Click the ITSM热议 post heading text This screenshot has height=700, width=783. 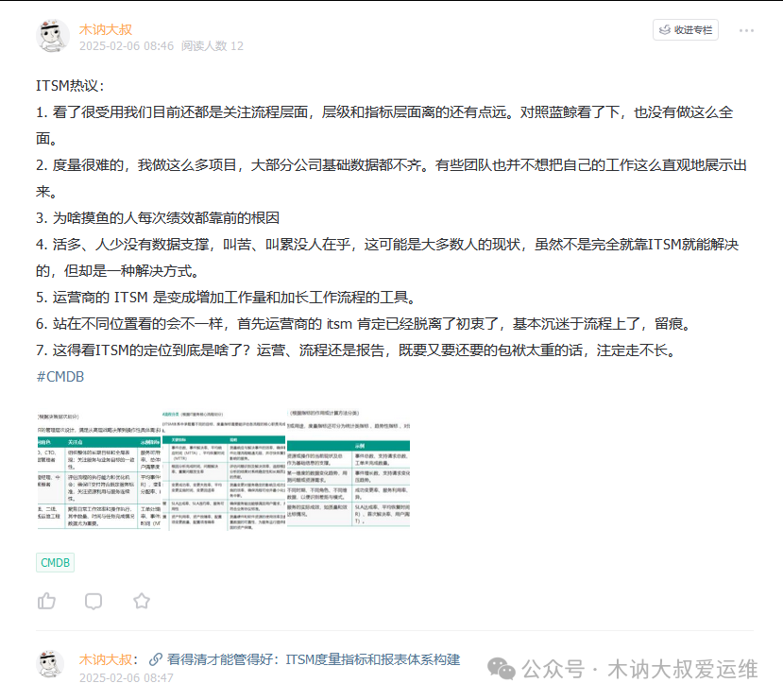[x=70, y=86]
